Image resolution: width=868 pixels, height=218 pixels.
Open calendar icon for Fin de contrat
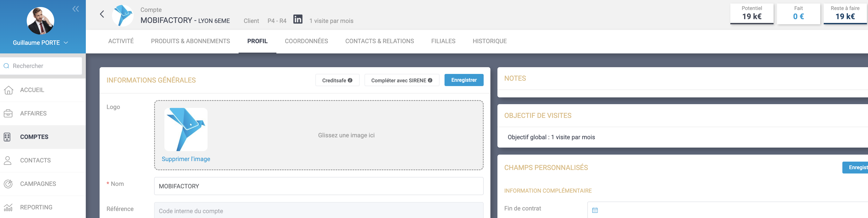coord(595,210)
